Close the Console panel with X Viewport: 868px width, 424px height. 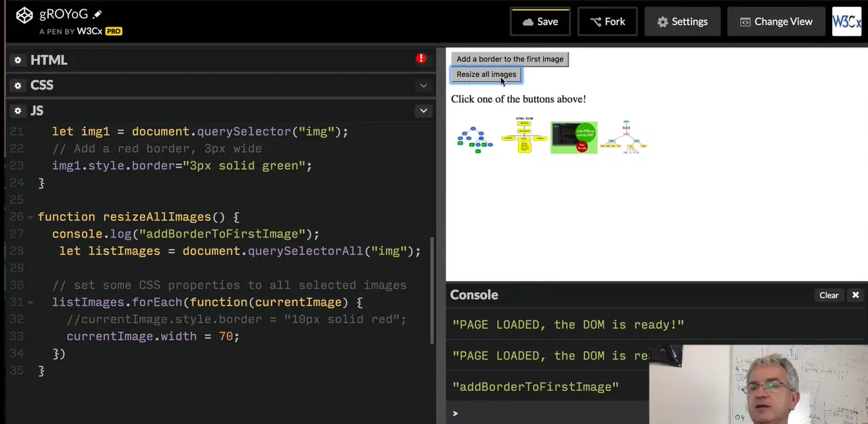[x=855, y=295]
